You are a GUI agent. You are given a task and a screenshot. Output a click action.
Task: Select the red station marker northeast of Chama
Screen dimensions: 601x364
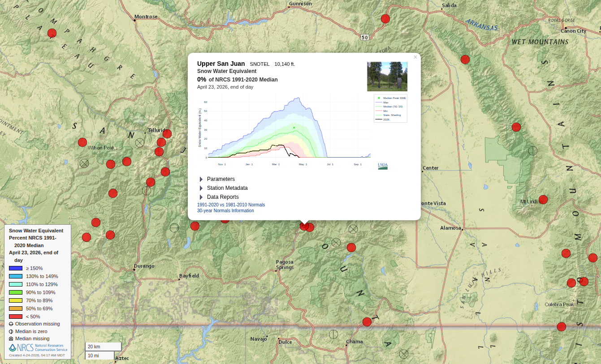pos(367,321)
